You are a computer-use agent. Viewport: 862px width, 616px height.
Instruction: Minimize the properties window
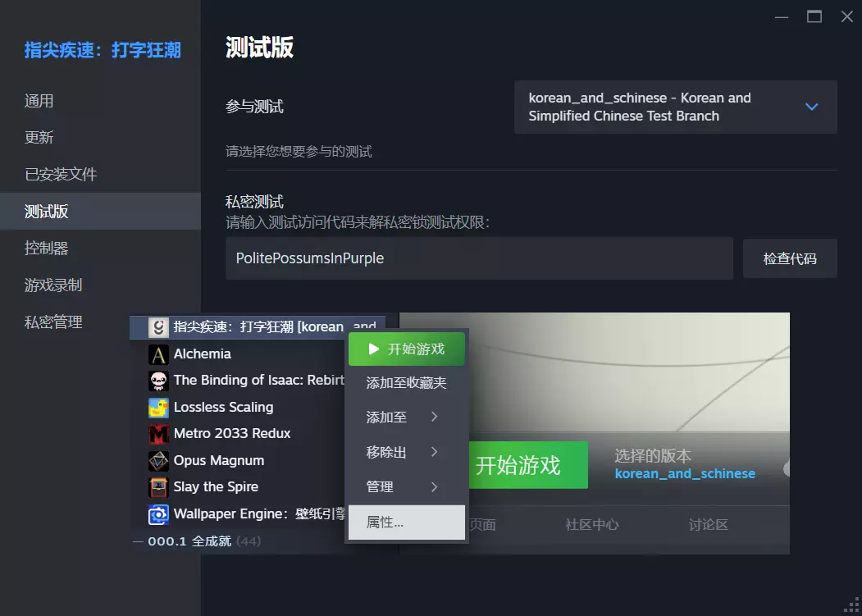pos(781,17)
